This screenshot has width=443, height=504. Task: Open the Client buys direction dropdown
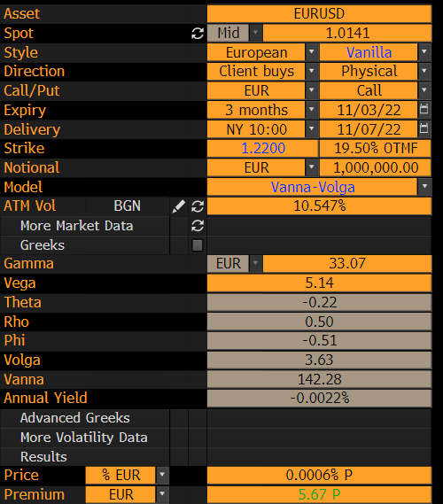312,71
